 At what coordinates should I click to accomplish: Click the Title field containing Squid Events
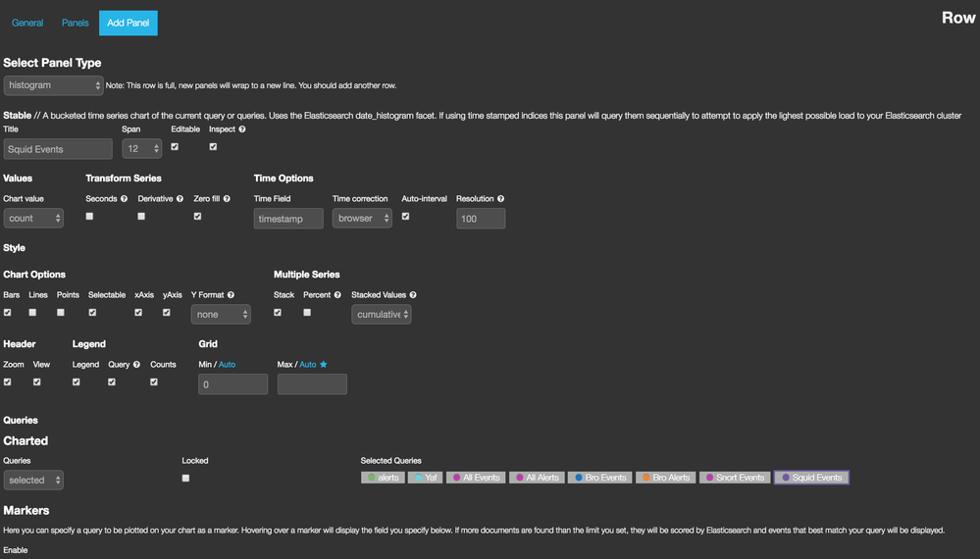[58, 149]
